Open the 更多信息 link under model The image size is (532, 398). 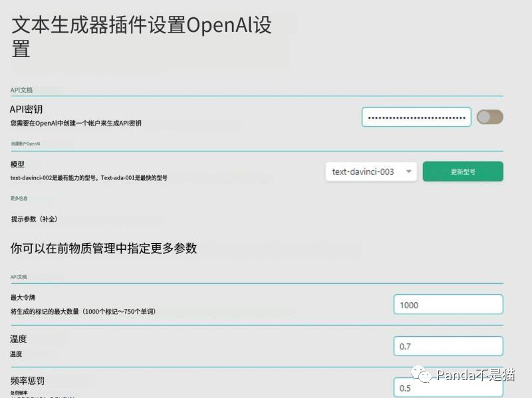pyautogui.click(x=19, y=198)
